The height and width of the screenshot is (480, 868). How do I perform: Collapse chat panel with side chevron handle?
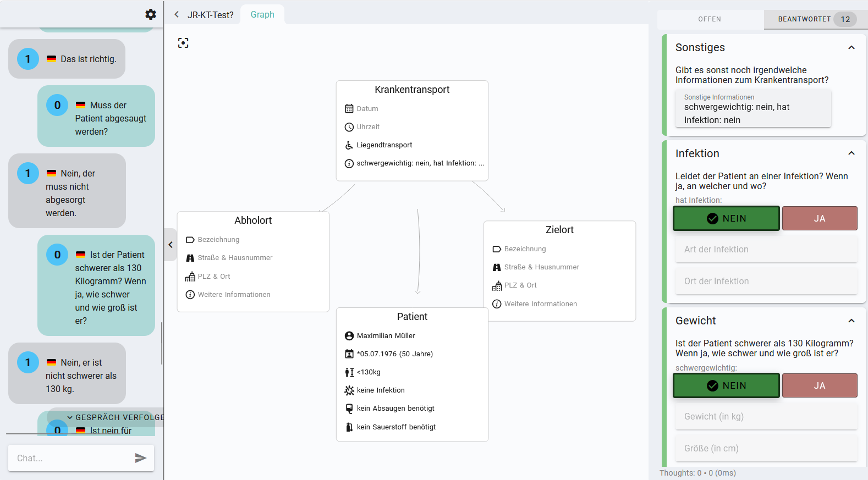click(171, 245)
